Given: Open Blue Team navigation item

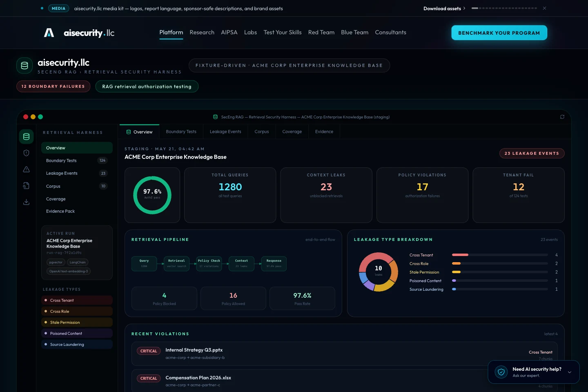Looking at the screenshot, I should (x=355, y=32).
